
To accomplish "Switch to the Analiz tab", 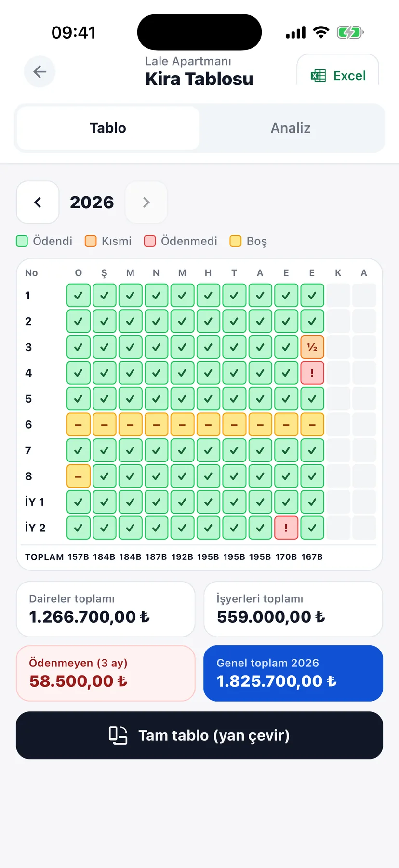I will click(291, 128).
